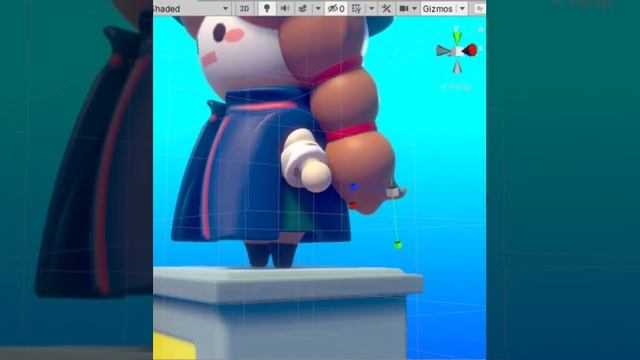Open the Shaded draw mode dropdown

[191, 9]
